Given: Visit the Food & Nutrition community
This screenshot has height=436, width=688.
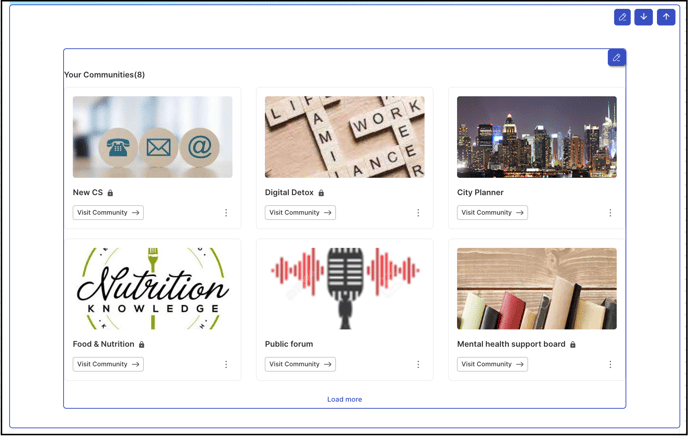Looking at the screenshot, I should (108, 365).
